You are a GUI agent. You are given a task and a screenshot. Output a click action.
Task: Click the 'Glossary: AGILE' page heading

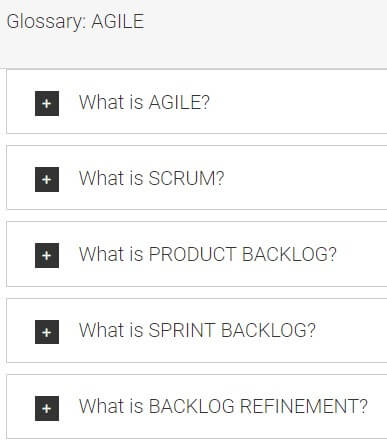coord(75,22)
